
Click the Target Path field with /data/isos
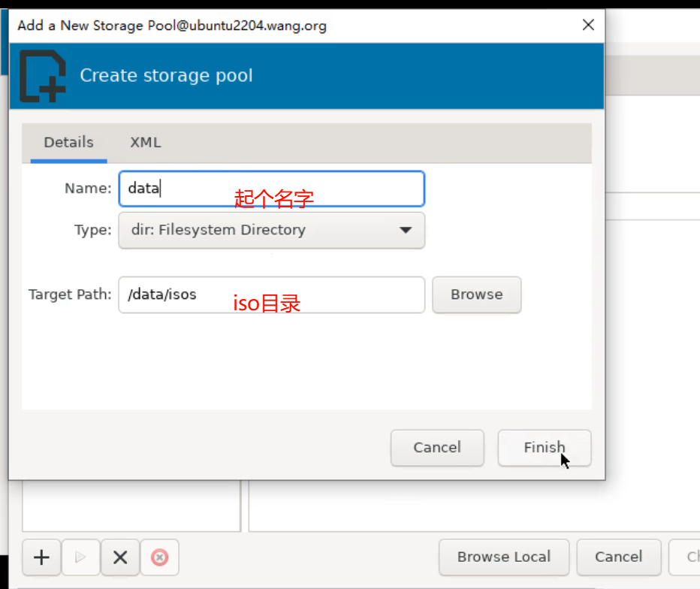click(271, 294)
